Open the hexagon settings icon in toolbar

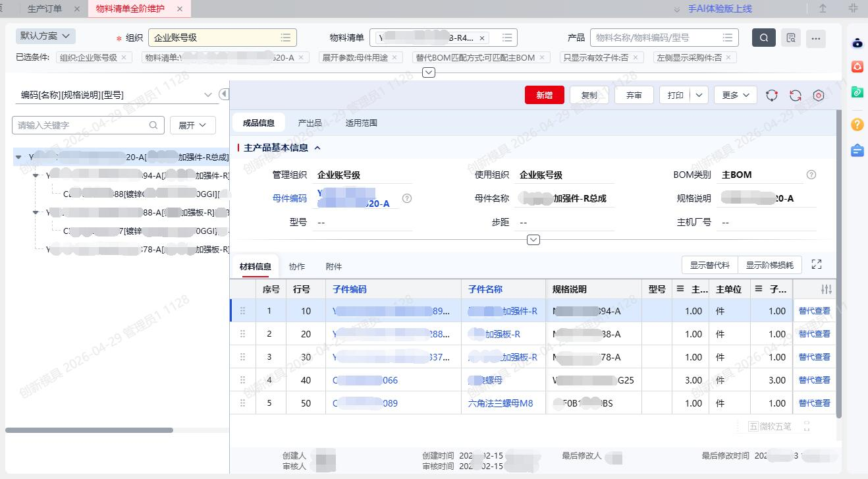click(819, 96)
